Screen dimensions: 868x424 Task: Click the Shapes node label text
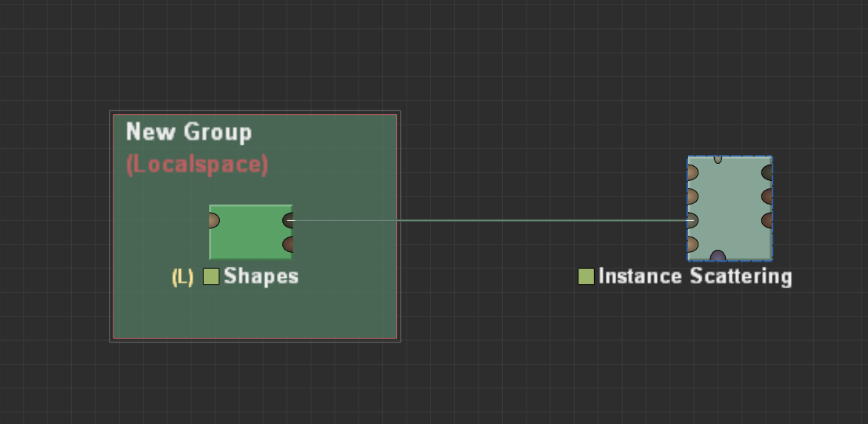tap(261, 276)
